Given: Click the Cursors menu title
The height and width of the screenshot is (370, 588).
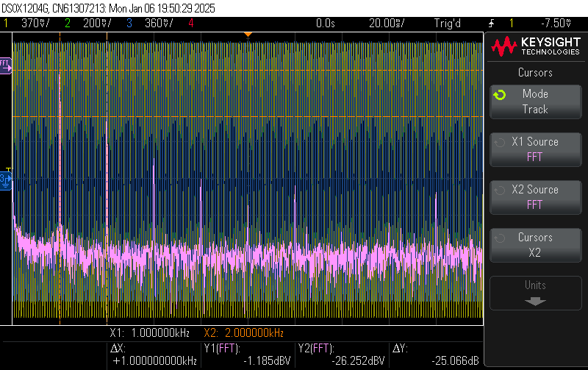Looking at the screenshot, I should (535, 72).
